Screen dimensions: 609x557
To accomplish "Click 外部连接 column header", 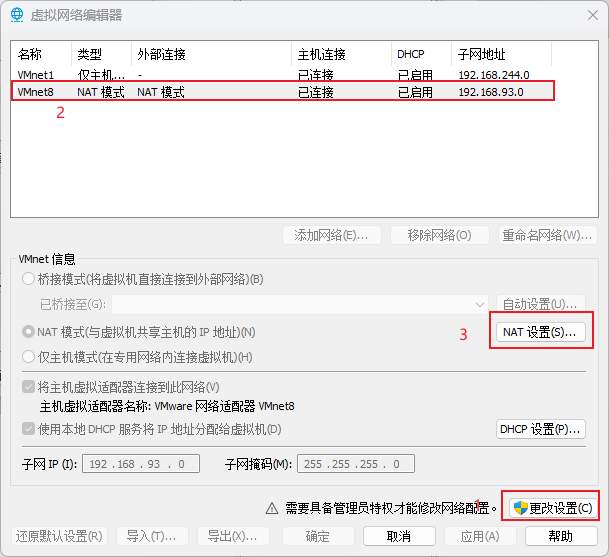I will (211, 54).
